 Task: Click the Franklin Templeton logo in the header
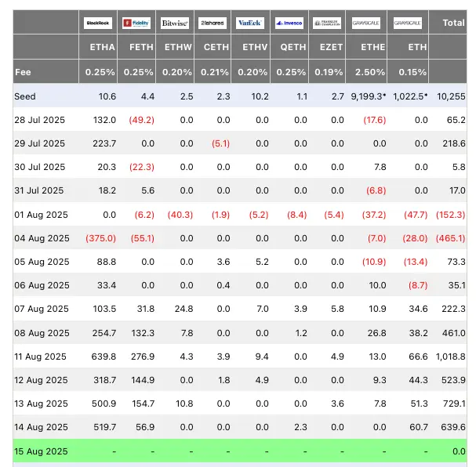click(x=327, y=23)
